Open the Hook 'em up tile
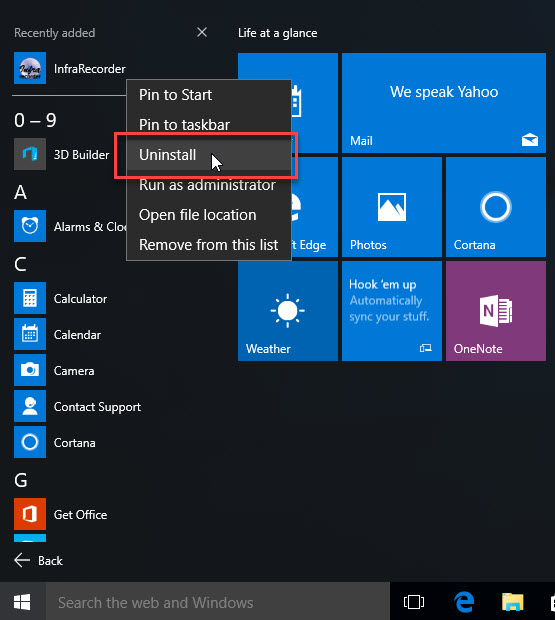 pos(392,311)
